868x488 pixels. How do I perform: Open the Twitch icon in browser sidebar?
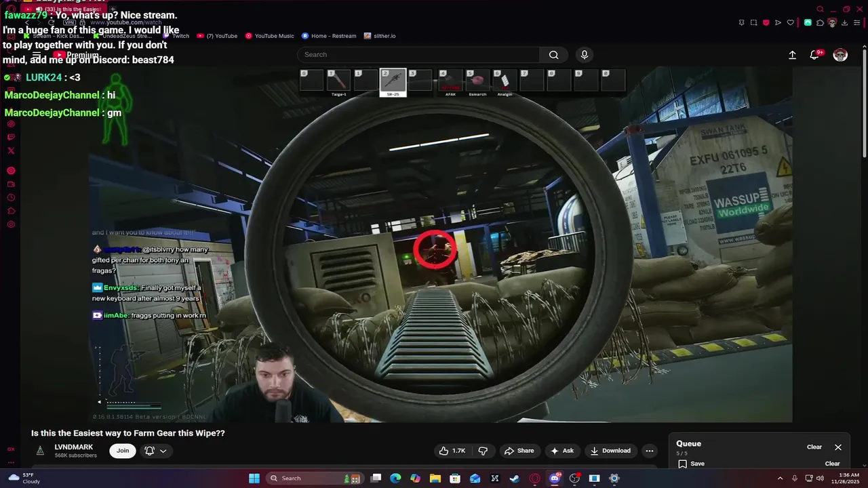tap(11, 138)
